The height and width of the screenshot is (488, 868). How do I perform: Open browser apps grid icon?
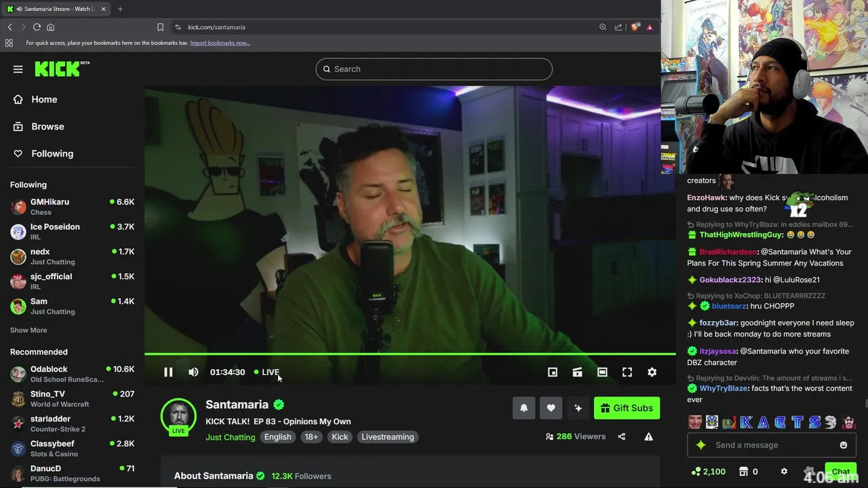coord(9,43)
